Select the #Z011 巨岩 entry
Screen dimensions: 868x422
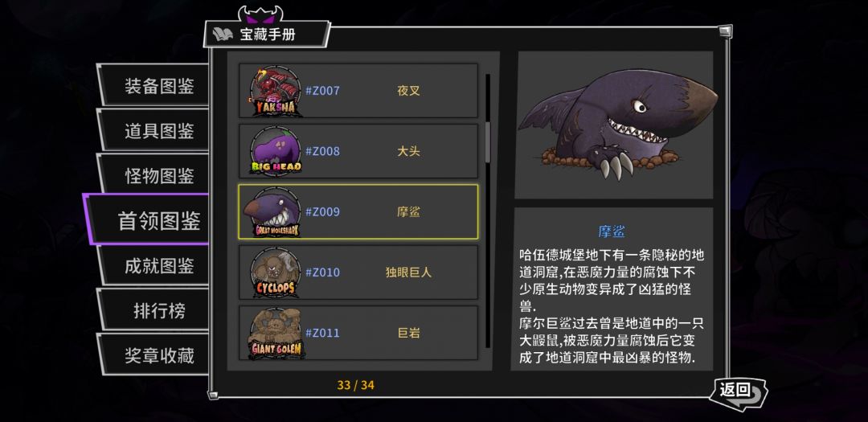click(358, 333)
